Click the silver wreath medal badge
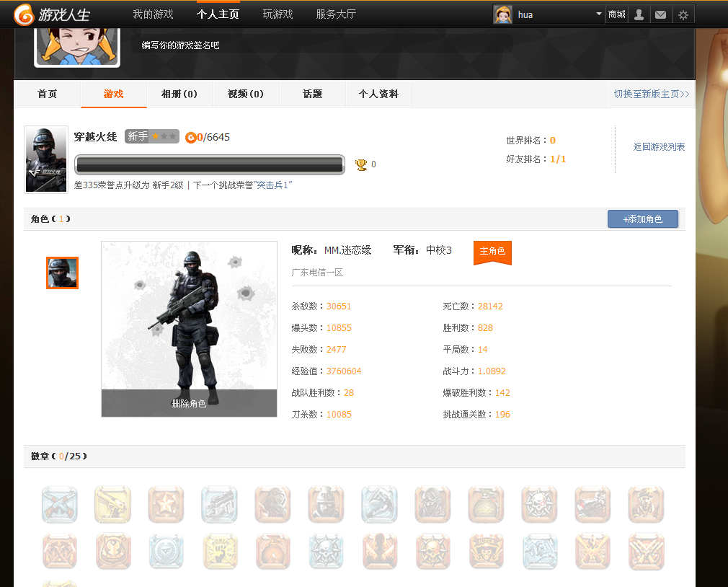Screen dimensions: 728x587 pyautogui.click(x=167, y=551)
